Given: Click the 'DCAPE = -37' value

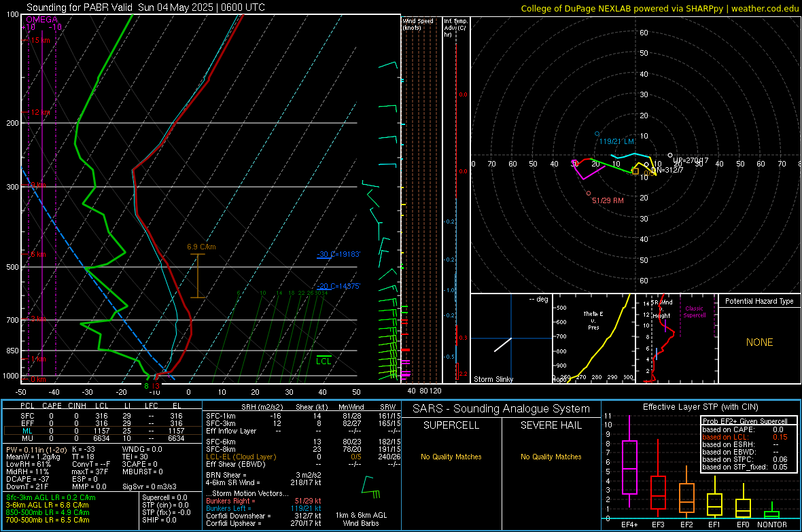Looking at the screenshot, I should pos(28,479).
